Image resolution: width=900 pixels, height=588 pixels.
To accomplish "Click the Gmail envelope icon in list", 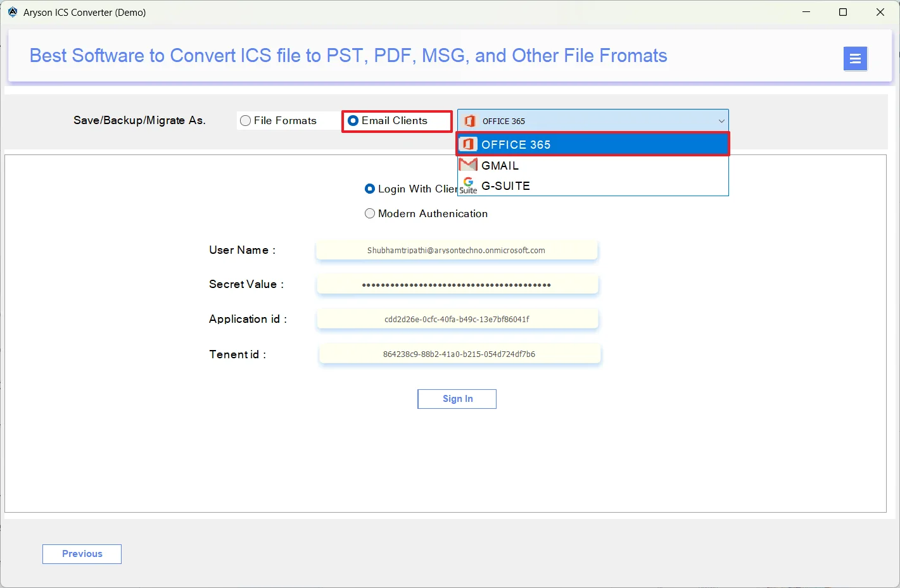I will tap(468, 165).
